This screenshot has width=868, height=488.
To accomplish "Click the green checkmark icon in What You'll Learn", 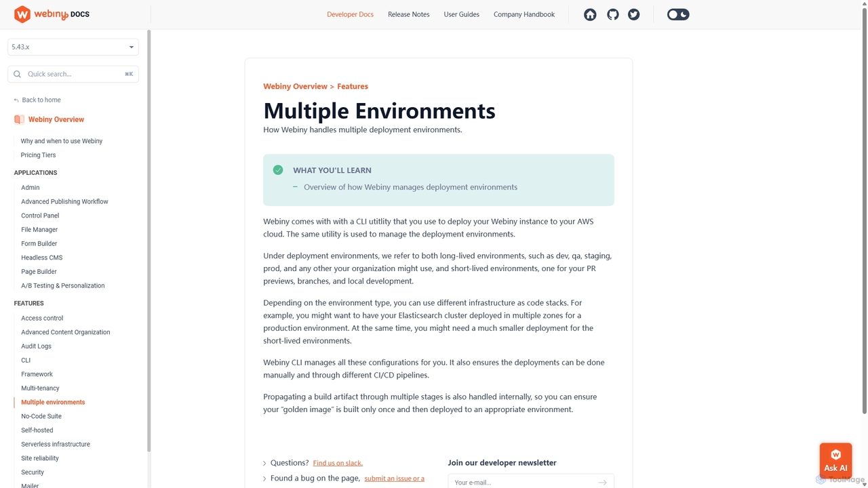I will tap(278, 170).
